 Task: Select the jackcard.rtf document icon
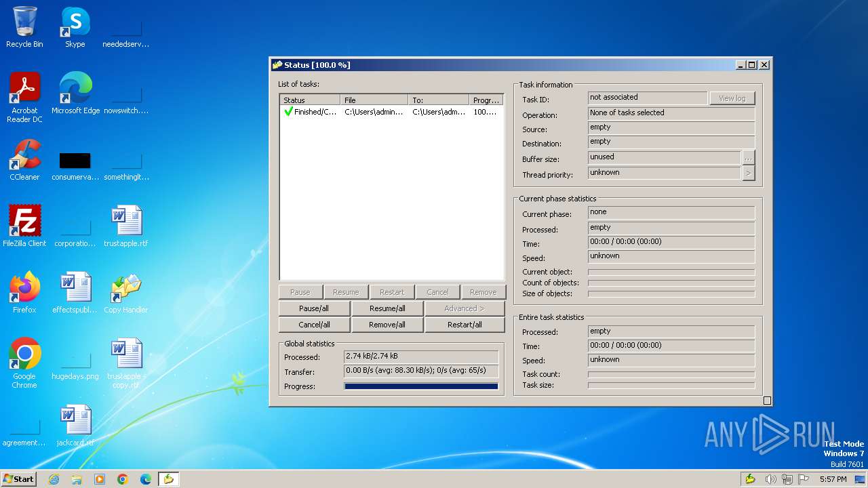(x=75, y=426)
